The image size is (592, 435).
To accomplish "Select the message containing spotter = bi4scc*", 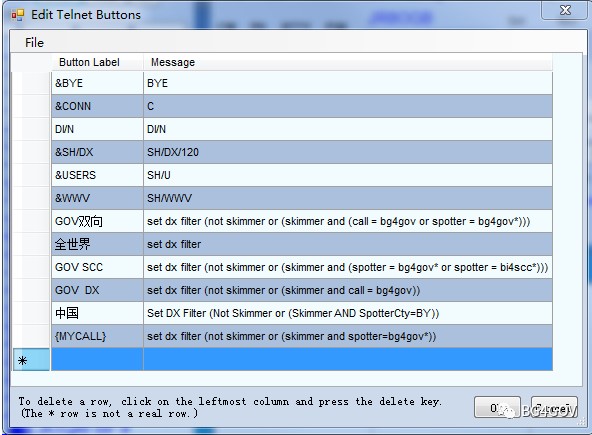I will [348, 267].
